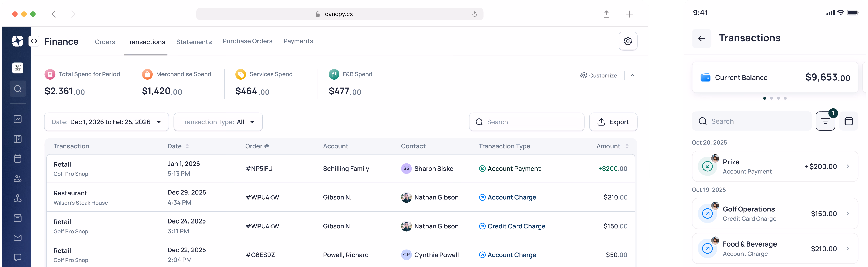Open the Current Balance card

coord(775,77)
